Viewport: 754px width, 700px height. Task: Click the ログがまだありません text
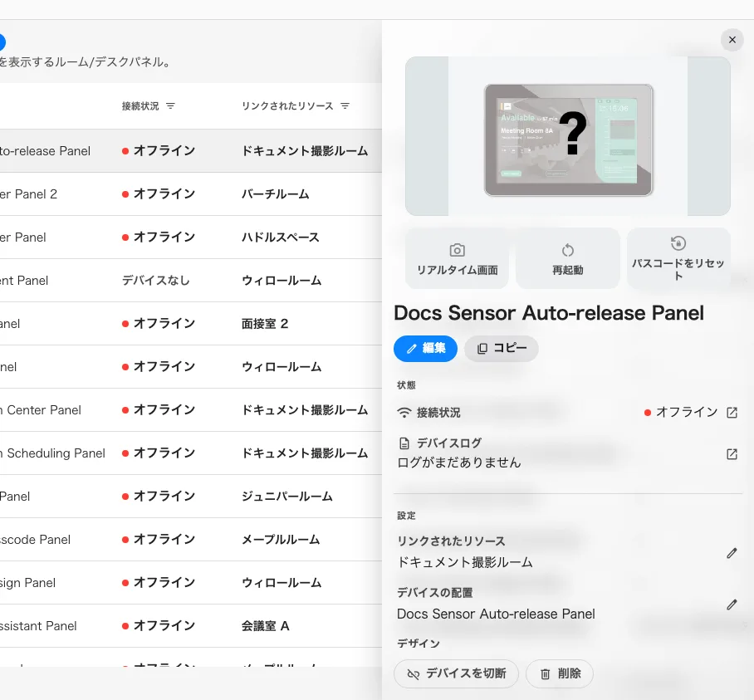coord(458,463)
